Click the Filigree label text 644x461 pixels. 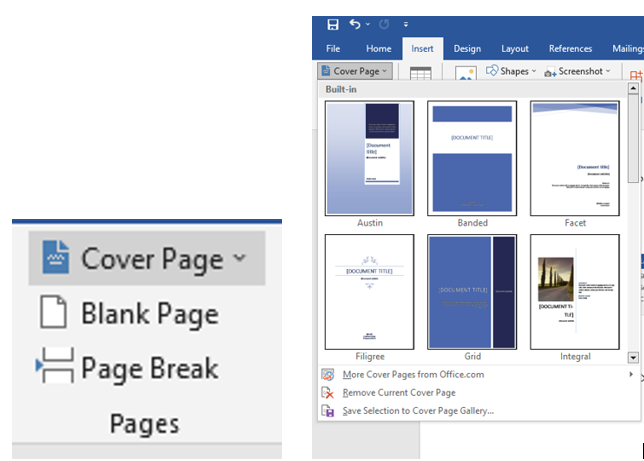click(x=370, y=356)
